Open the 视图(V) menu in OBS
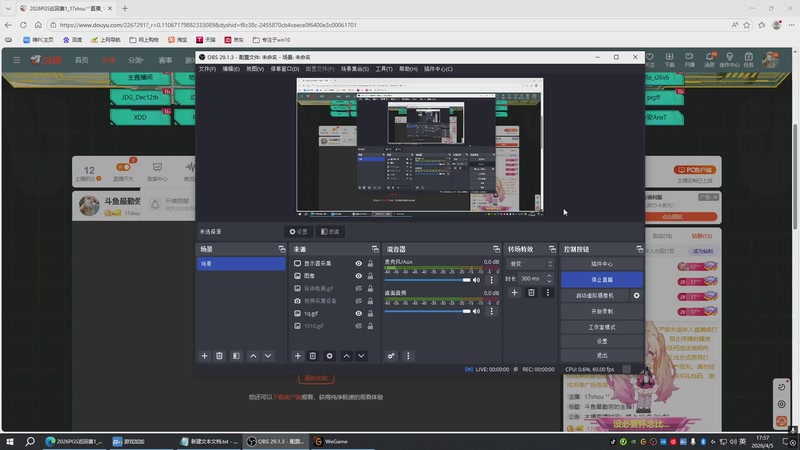 (x=255, y=69)
